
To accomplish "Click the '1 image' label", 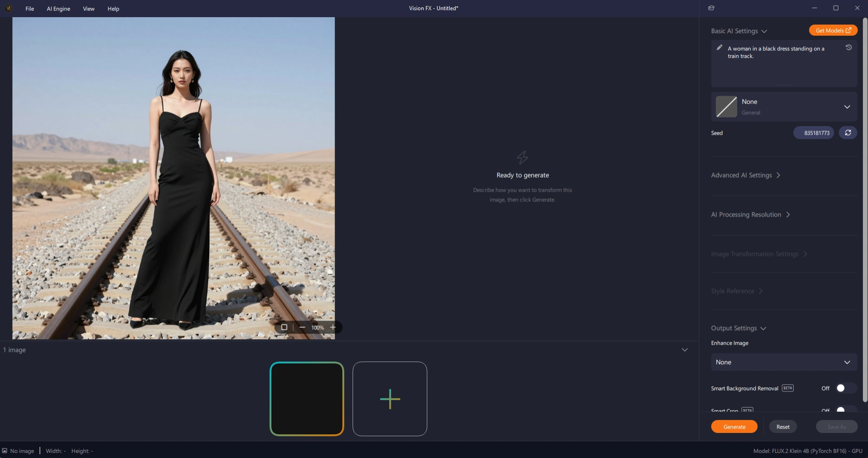I will tap(14, 350).
